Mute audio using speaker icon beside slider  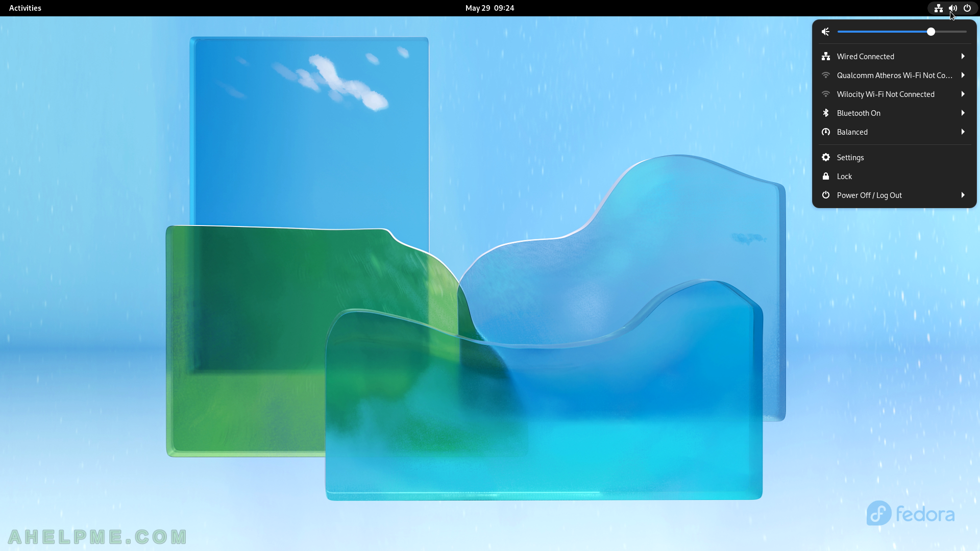point(825,32)
